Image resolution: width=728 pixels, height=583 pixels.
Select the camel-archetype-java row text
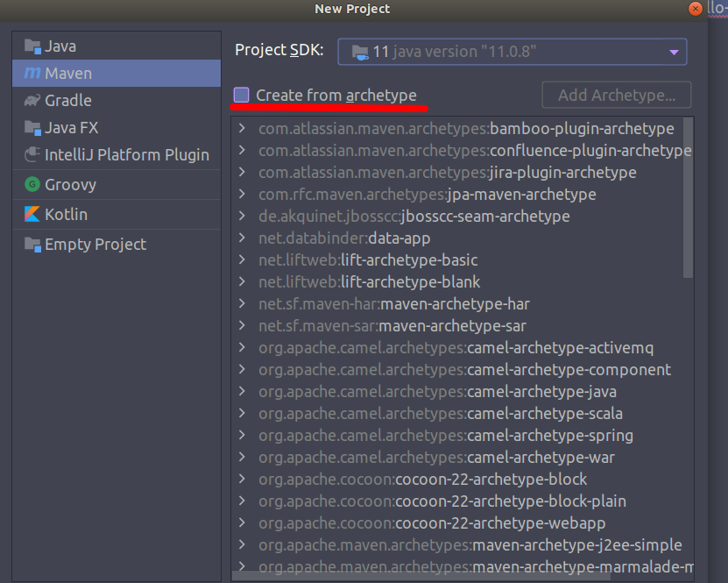(x=437, y=391)
